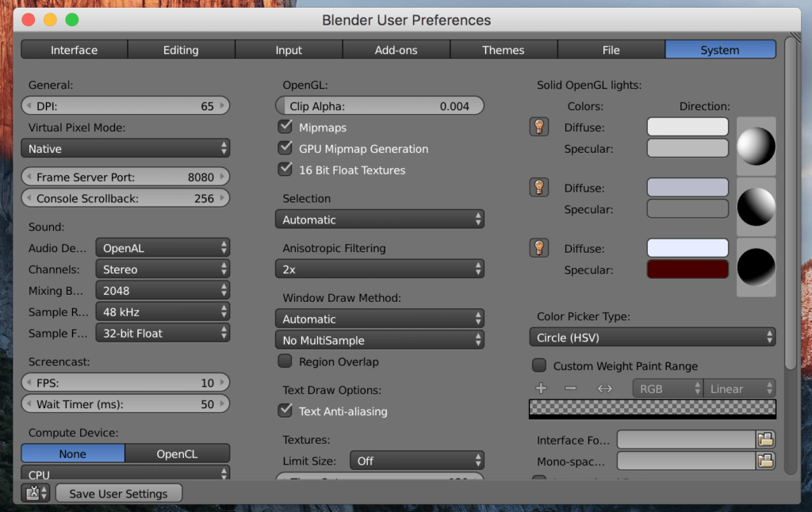This screenshot has height=512, width=812.
Task: Open editor type selector at bottom left
Action: (x=35, y=493)
